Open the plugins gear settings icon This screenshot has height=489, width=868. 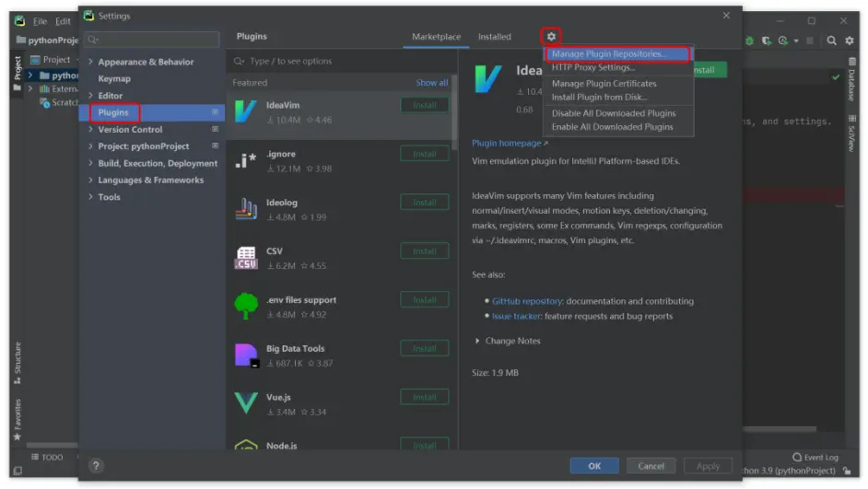(551, 37)
